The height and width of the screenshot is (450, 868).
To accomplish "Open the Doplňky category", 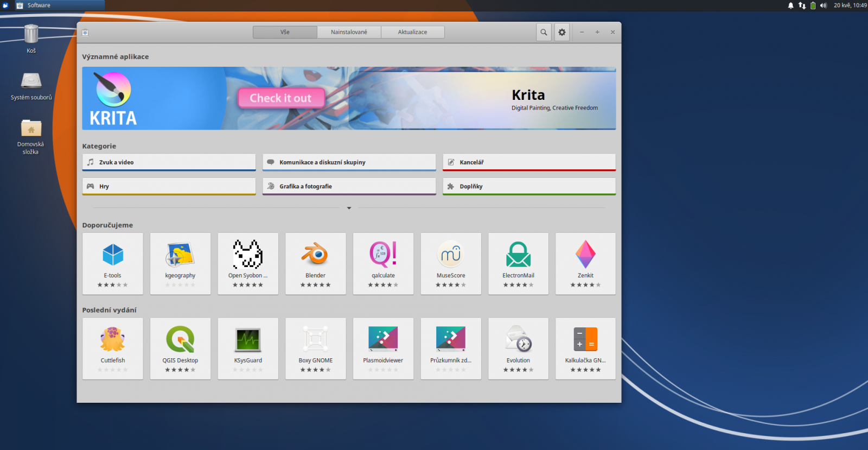I will (x=529, y=186).
